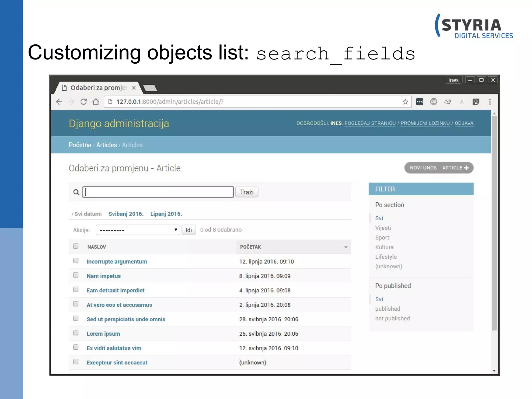
Task: Select Svi under Po section filter
Action: point(379,218)
